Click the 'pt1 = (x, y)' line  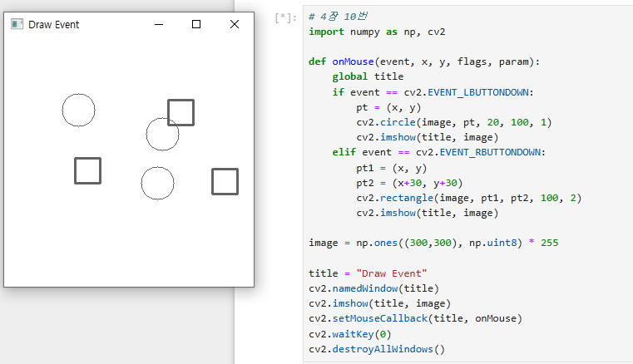coord(391,168)
